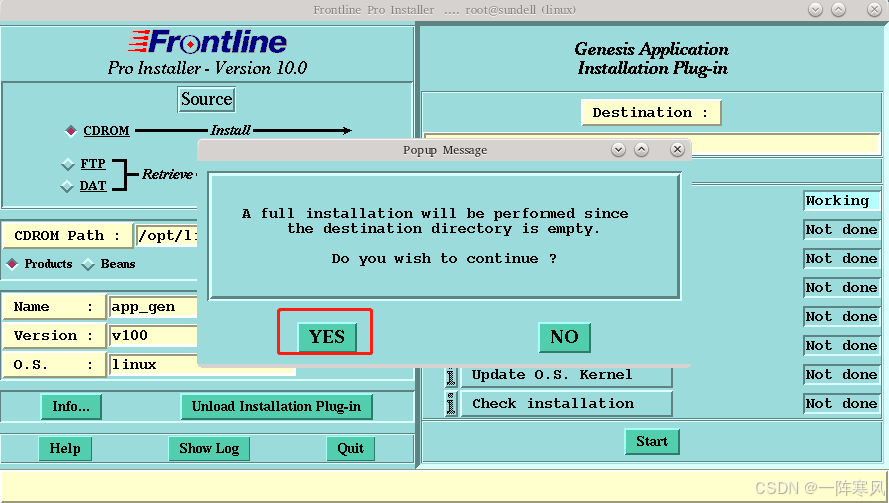Image resolution: width=889 pixels, height=503 pixels.
Task: Click the Popup Message title bar
Action: point(444,150)
